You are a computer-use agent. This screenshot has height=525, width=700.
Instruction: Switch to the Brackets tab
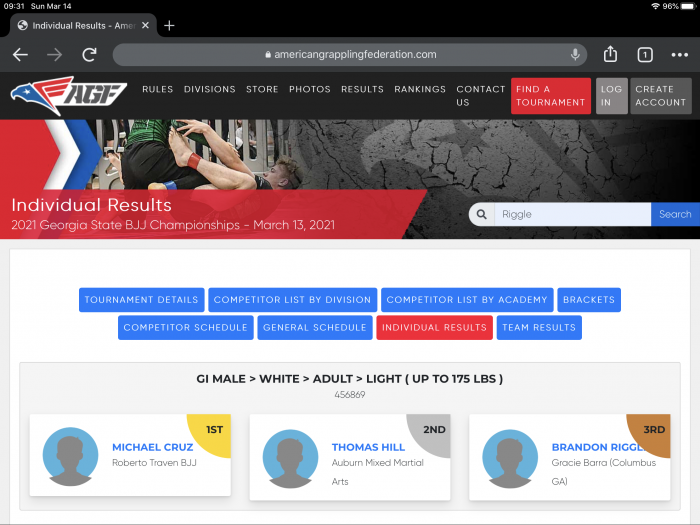coord(588,300)
